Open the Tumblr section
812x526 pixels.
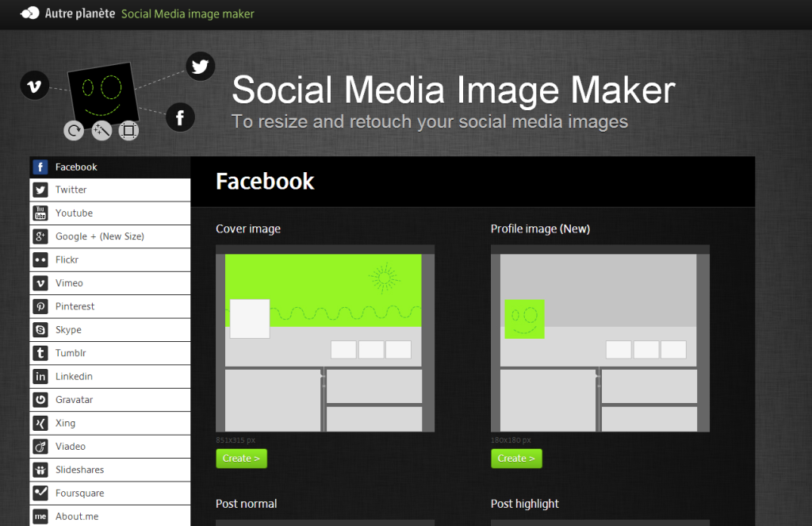click(x=109, y=353)
